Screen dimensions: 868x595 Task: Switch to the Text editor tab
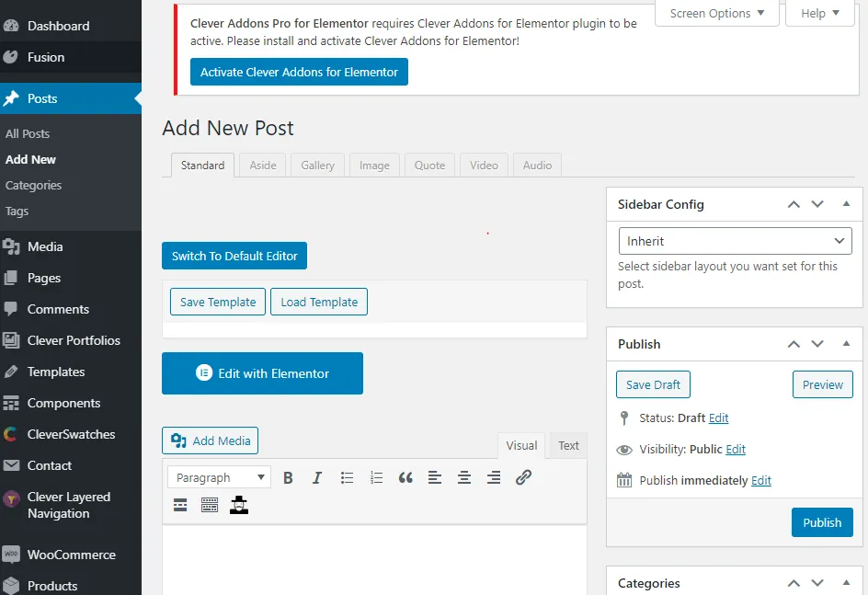pyautogui.click(x=568, y=445)
